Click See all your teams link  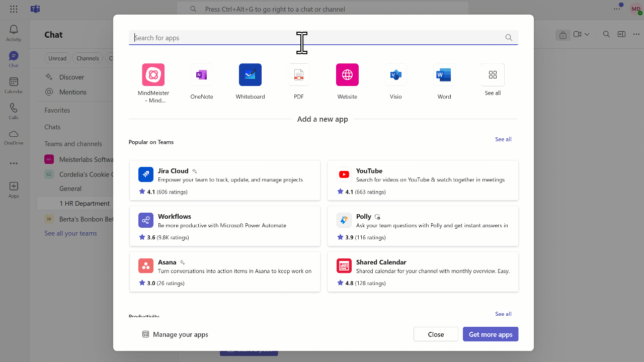(x=70, y=233)
